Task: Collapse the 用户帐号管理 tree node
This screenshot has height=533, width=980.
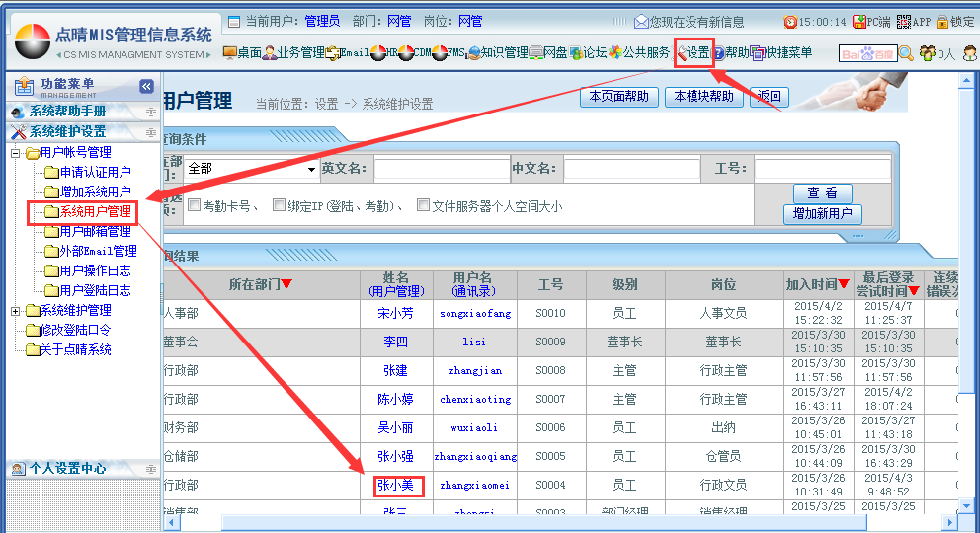Action: [16, 153]
